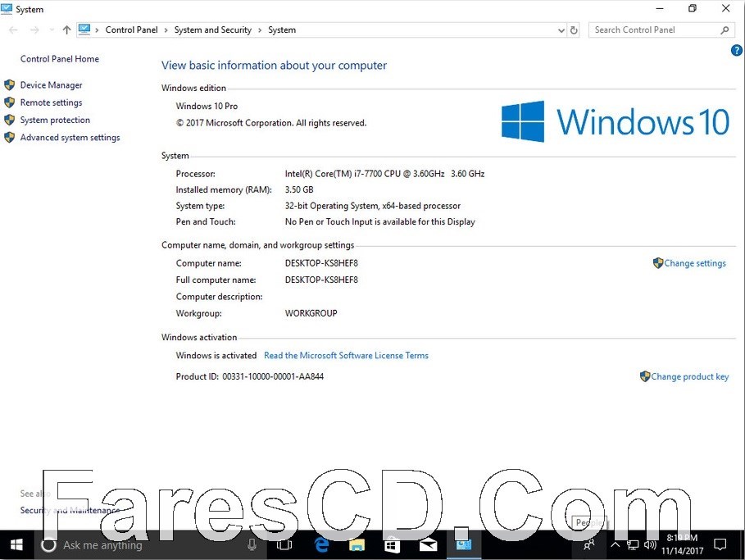Click the Advanced system settings shield icon
The height and width of the screenshot is (560, 745).
tap(10, 138)
